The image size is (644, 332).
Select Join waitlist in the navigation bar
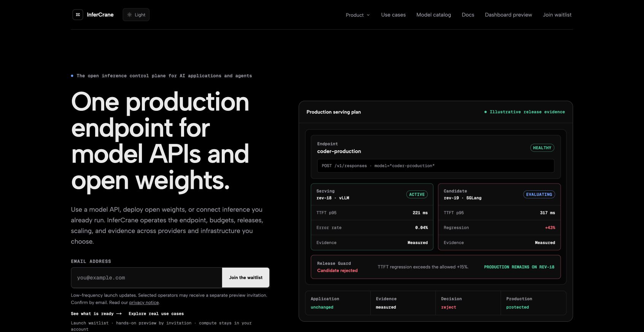click(557, 15)
